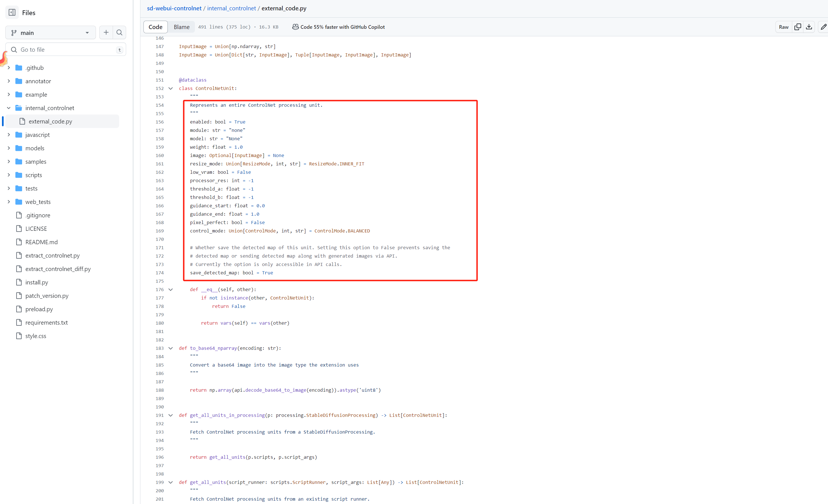Open style.css file
Image resolution: width=828 pixels, height=504 pixels.
pyautogui.click(x=36, y=336)
